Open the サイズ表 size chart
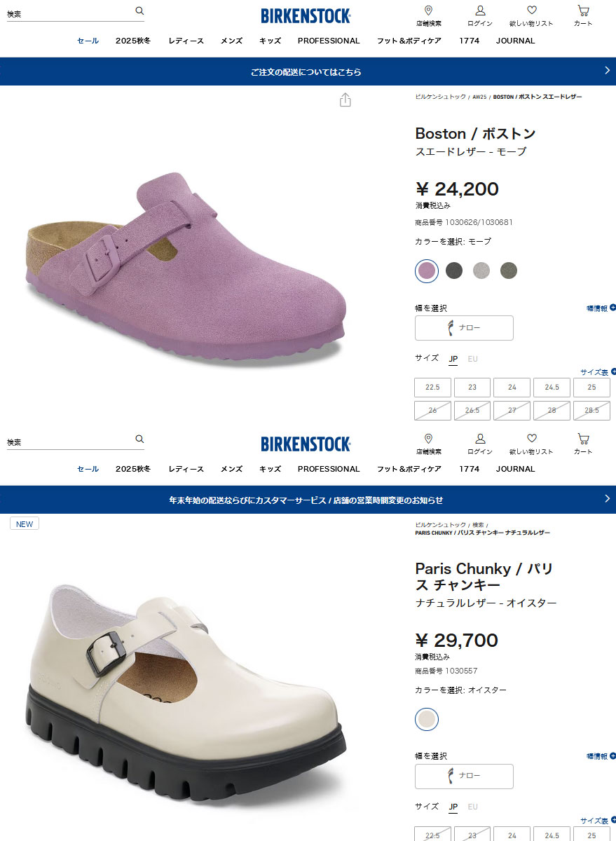 coord(597,371)
